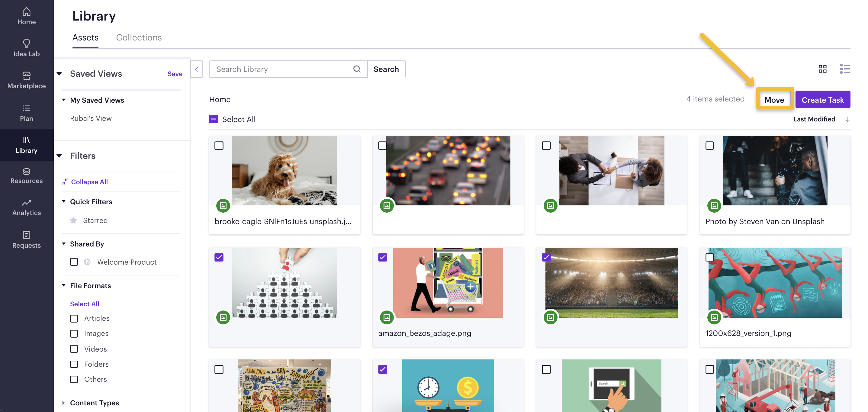Uncheck the amazon_bezos_adage.png asset
Image resolution: width=868 pixels, height=412 pixels.
(x=382, y=257)
